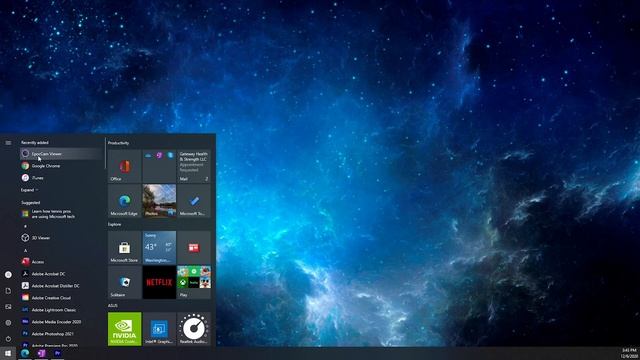Open the Microsoft To Do tile

tap(194, 200)
